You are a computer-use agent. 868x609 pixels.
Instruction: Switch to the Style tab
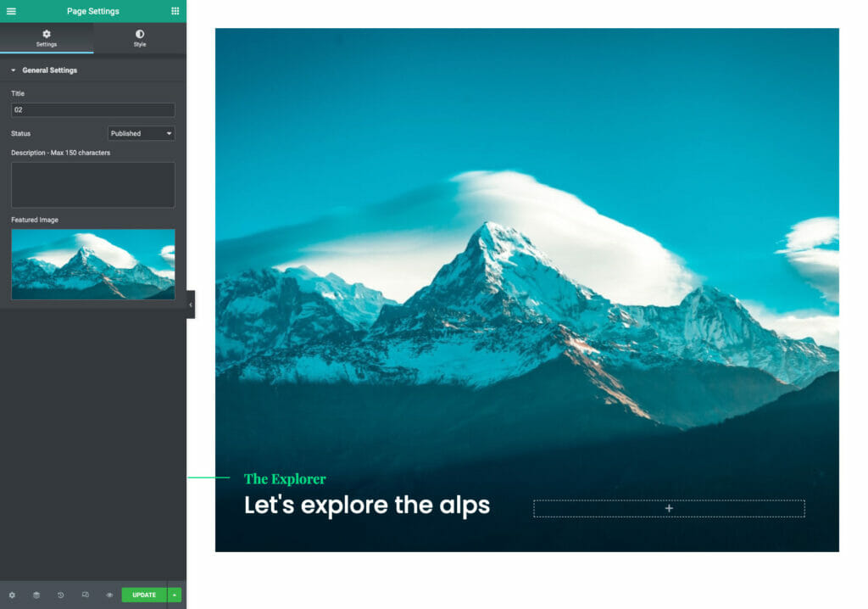140,38
